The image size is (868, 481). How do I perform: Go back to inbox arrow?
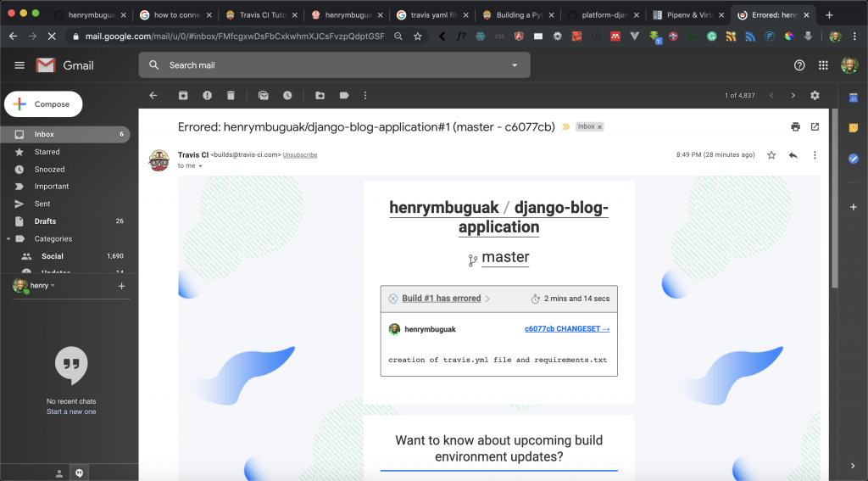(x=153, y=95)
